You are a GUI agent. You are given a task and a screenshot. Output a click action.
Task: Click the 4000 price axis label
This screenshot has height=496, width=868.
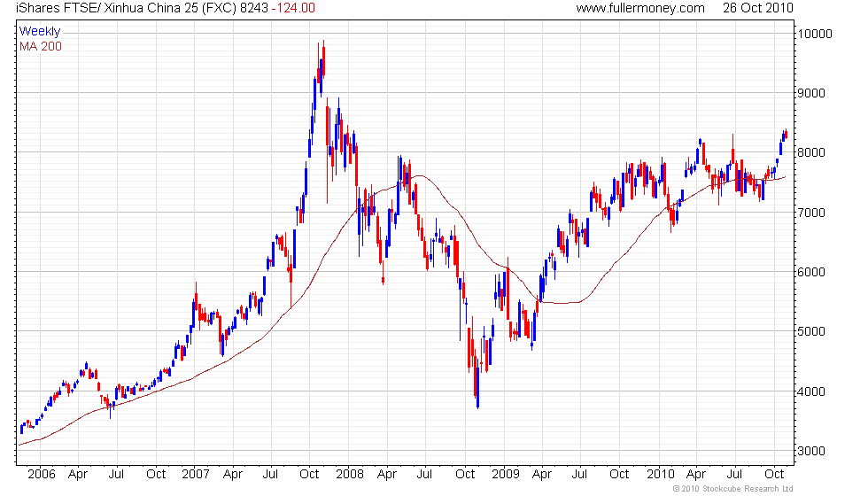(x=811, y=391)
